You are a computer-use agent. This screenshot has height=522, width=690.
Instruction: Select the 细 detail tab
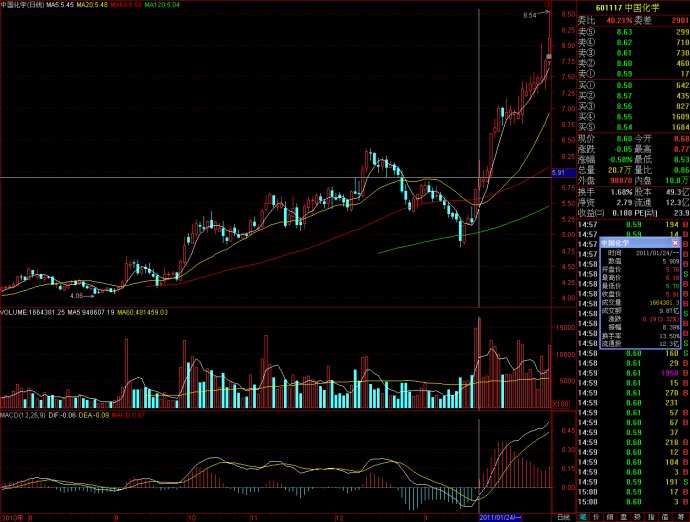609,517
